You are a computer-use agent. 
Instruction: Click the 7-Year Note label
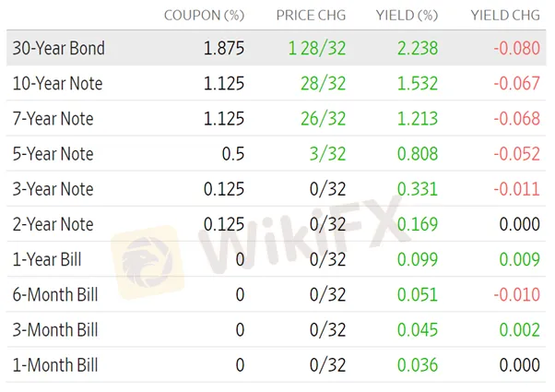(x=53, y=118)
